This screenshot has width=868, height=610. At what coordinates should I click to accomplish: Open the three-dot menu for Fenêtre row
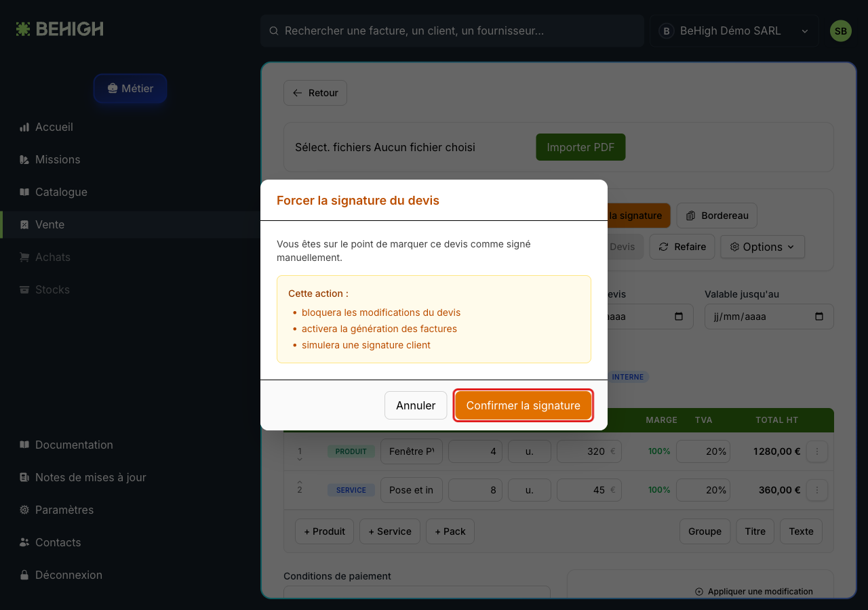point(817,451)
